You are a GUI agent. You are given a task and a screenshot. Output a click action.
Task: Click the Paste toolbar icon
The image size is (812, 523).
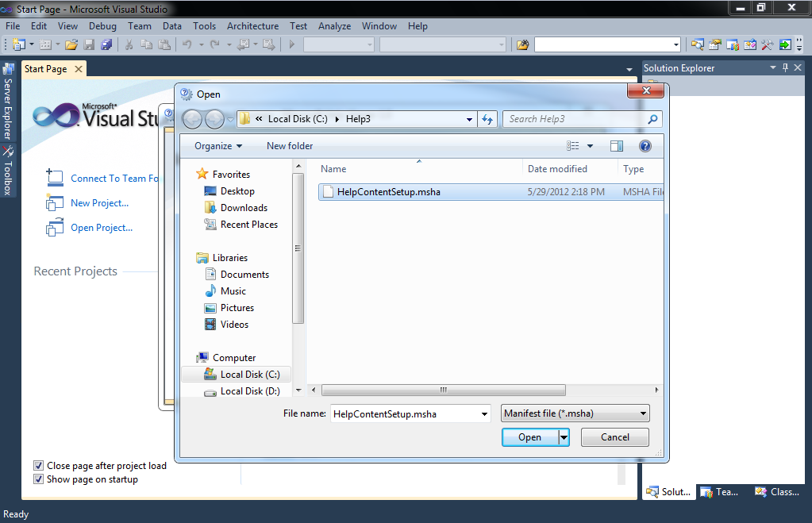[164, 44]
